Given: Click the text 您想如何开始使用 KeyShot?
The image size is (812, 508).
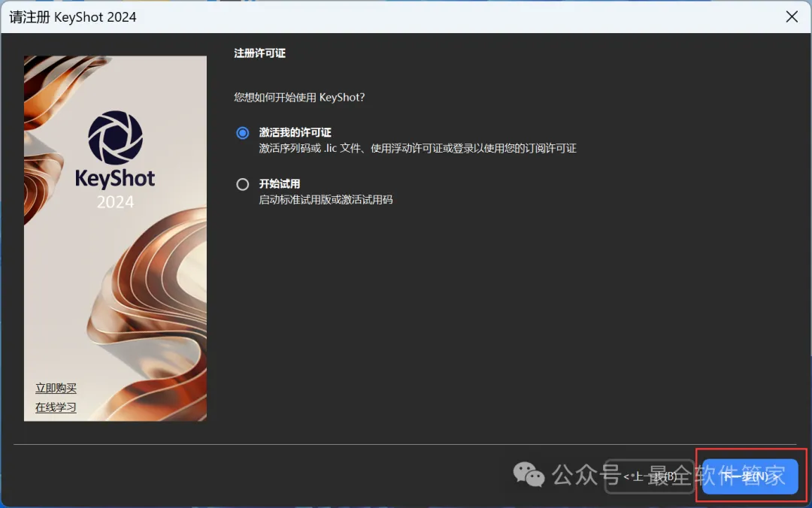Looking at the screenshot, I should (299, 98).
